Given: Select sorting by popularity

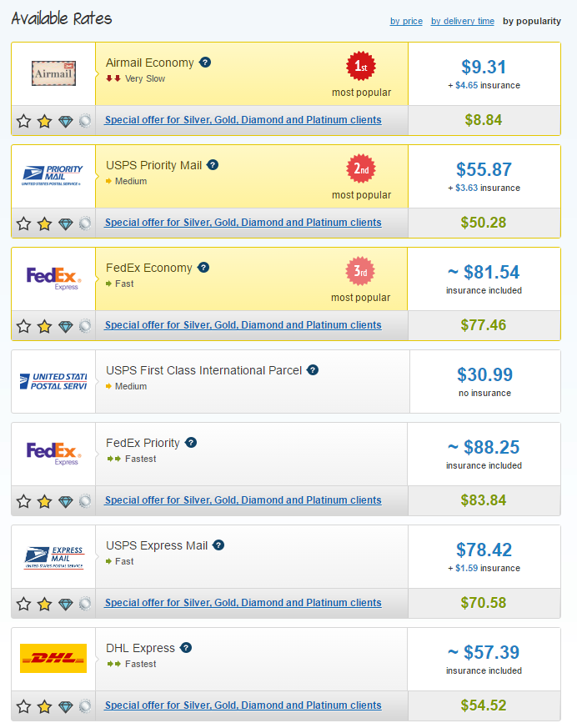Looking at the screenshot, I should 531,22.
